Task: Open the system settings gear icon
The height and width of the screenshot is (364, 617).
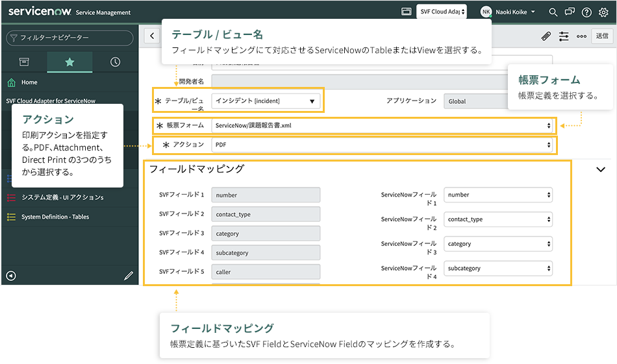Action: 603,12
